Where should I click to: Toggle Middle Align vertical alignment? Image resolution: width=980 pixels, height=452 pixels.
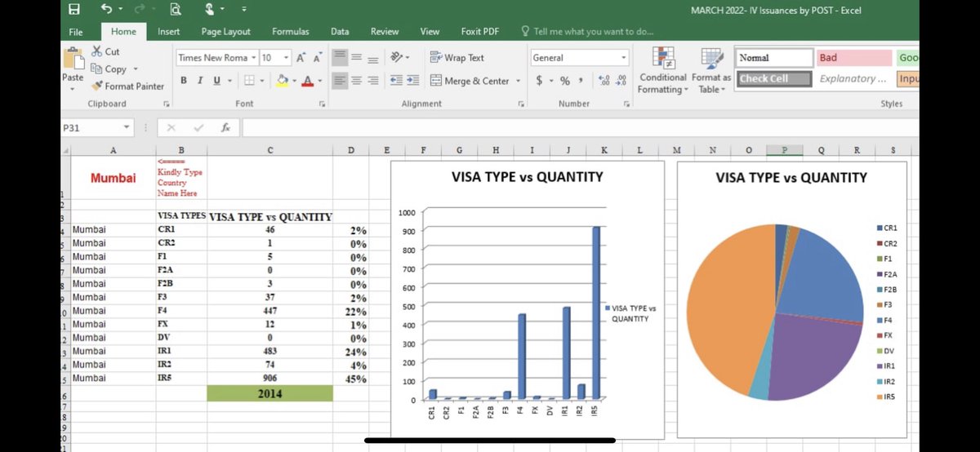357,58
